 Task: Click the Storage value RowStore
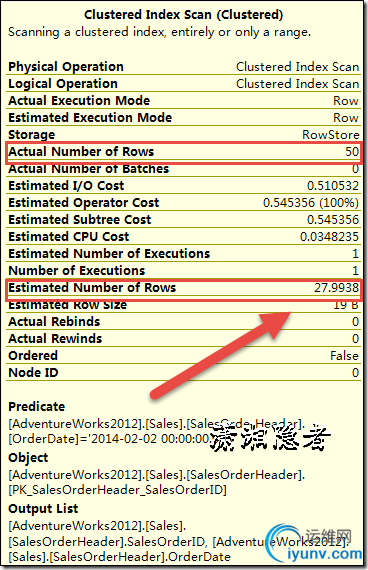click(331, 135)
